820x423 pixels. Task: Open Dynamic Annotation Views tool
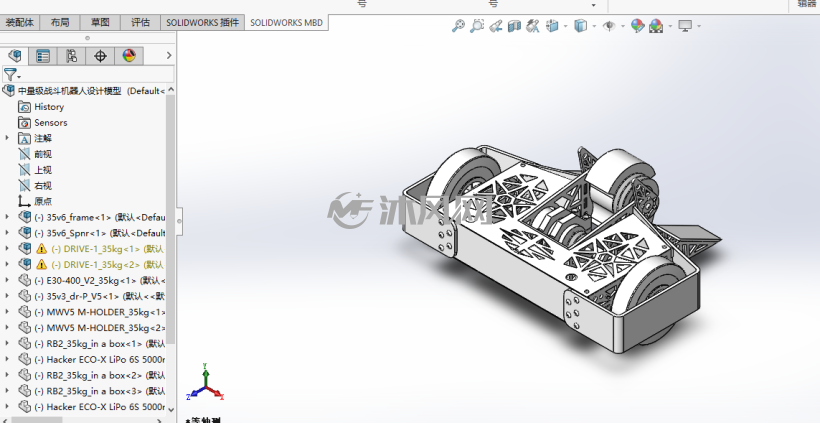(533, 26)
